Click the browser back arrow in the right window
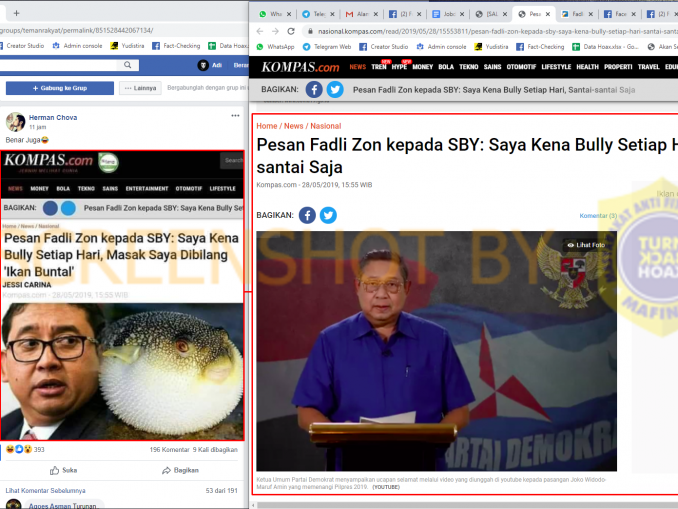This screenshot has width=678, height=509. 259,32
